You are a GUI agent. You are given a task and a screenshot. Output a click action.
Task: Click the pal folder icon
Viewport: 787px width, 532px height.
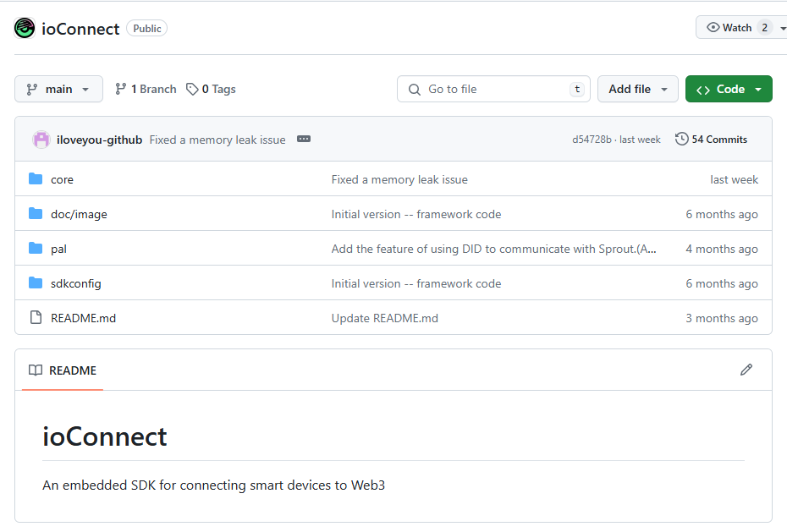click(36, 248)
